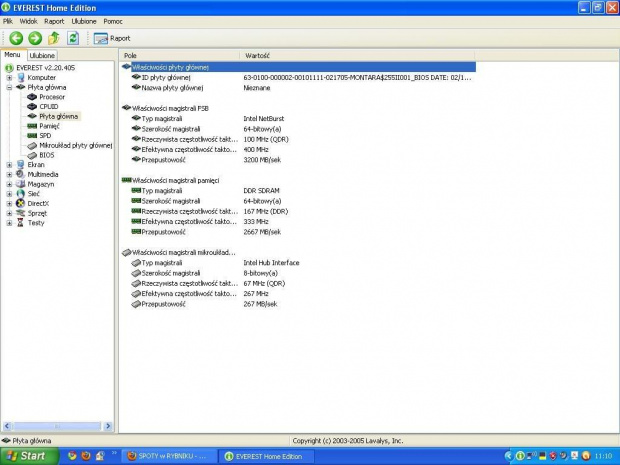Open the Raport menu in menu bar
The image size is (620, 465).
click(x=54, y=21)
